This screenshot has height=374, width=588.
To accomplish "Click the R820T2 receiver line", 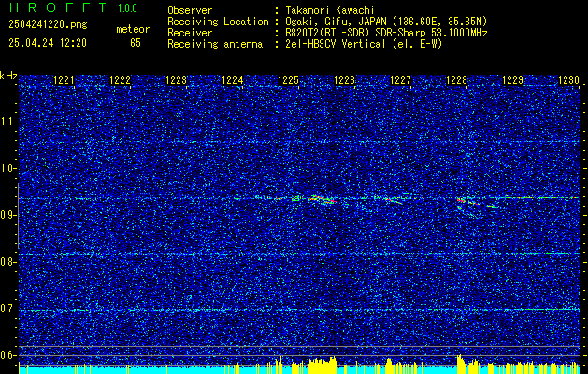I will point(386,33).
